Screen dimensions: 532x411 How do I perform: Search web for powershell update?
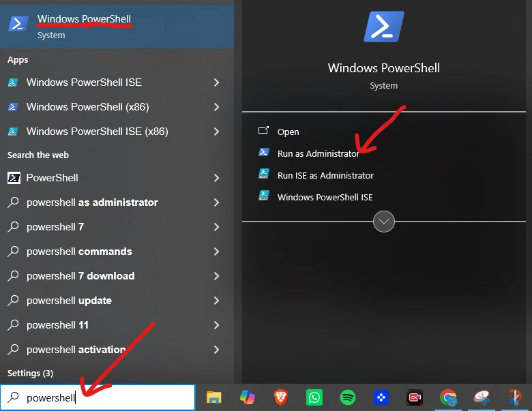(117, 301)
